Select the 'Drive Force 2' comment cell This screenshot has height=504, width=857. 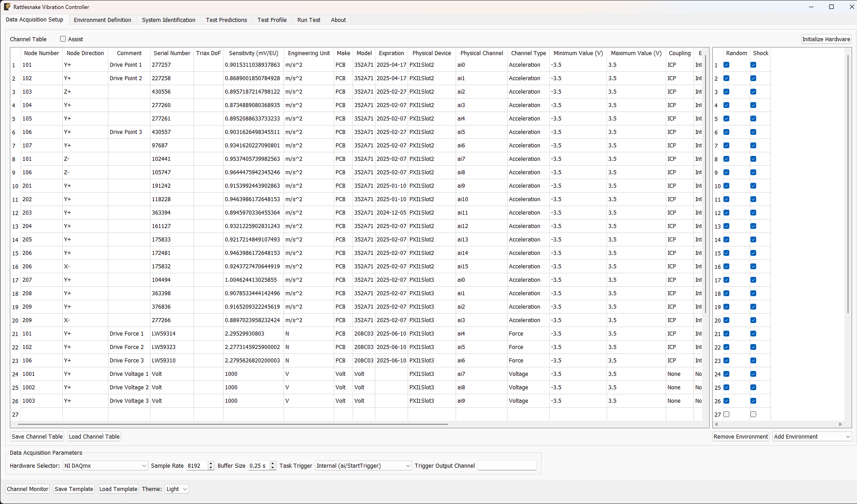point(129,347)
